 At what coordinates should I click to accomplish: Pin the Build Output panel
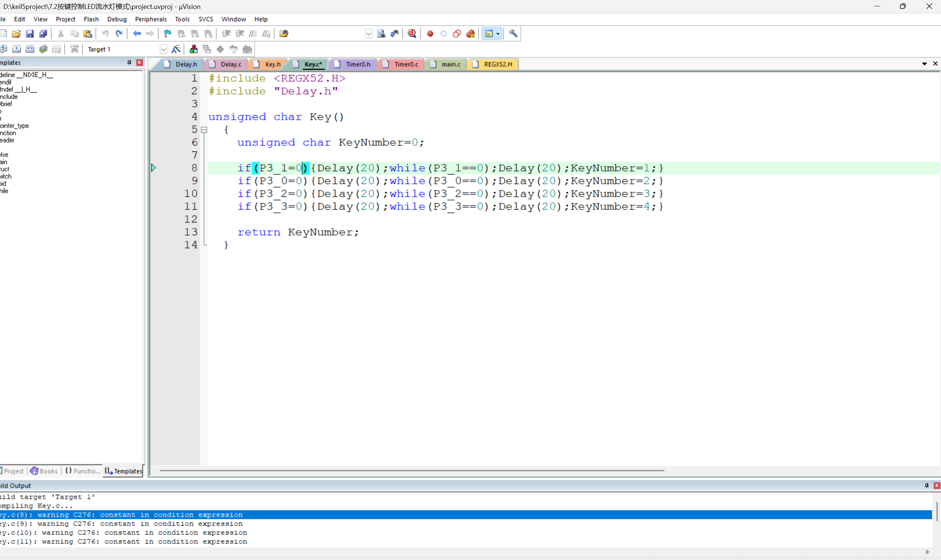pos(927,485)
